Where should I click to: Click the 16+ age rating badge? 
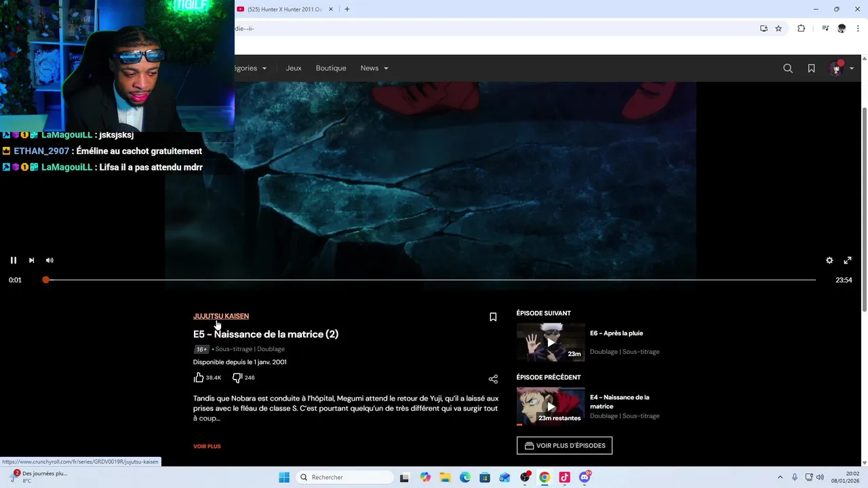201,349
